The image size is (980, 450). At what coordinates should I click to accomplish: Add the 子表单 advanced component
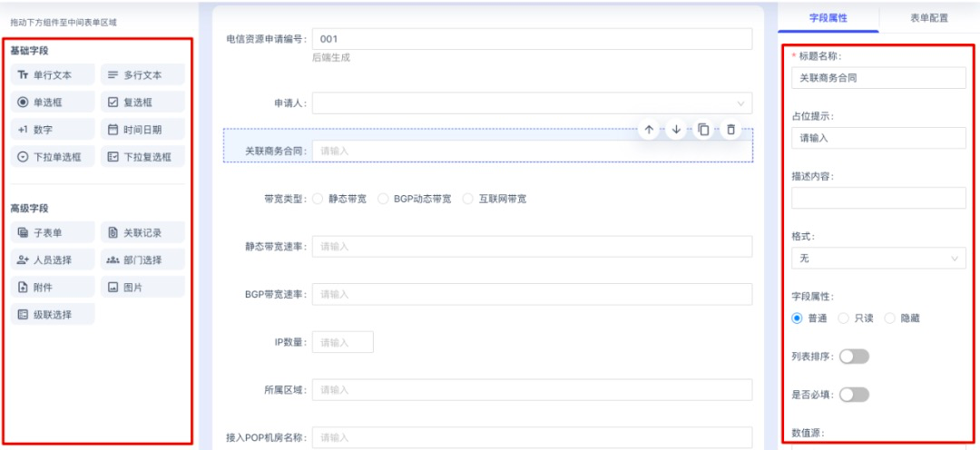pyautogui.click(x=53, y=232)
